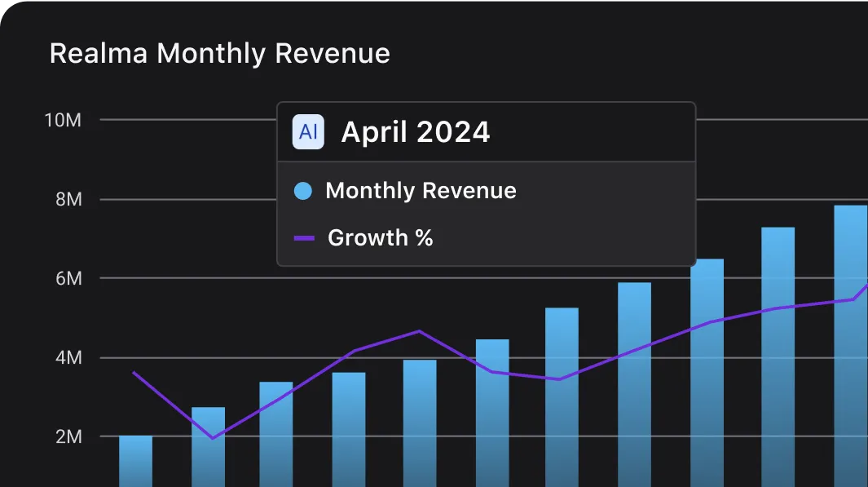The width and height of the screenshot is (868, 487).
Task: Click the April 2024 tooltip heading
Action: point(416,132)
